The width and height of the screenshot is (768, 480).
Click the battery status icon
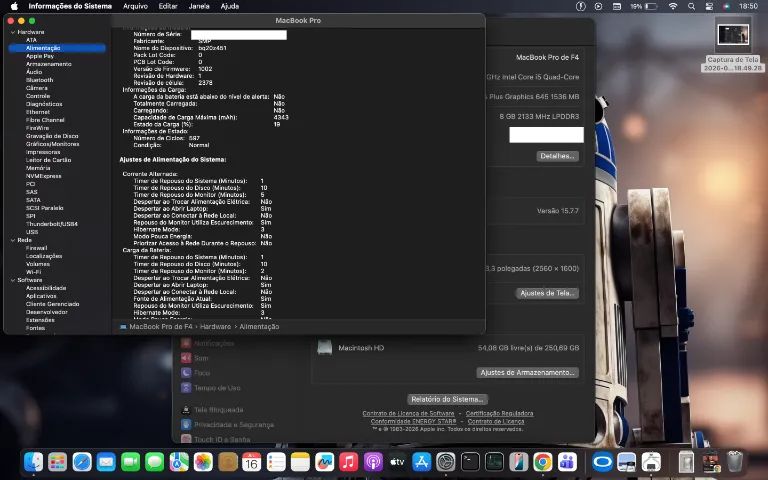(651, 6)
